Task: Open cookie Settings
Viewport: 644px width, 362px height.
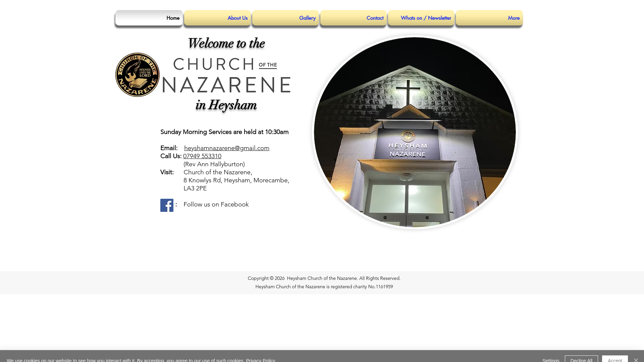Action: pos(551,360)
